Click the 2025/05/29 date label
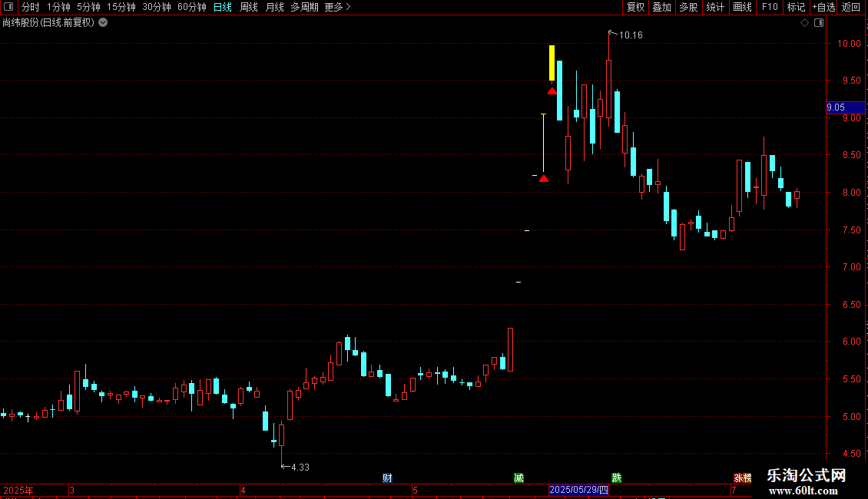 (579, 490)
